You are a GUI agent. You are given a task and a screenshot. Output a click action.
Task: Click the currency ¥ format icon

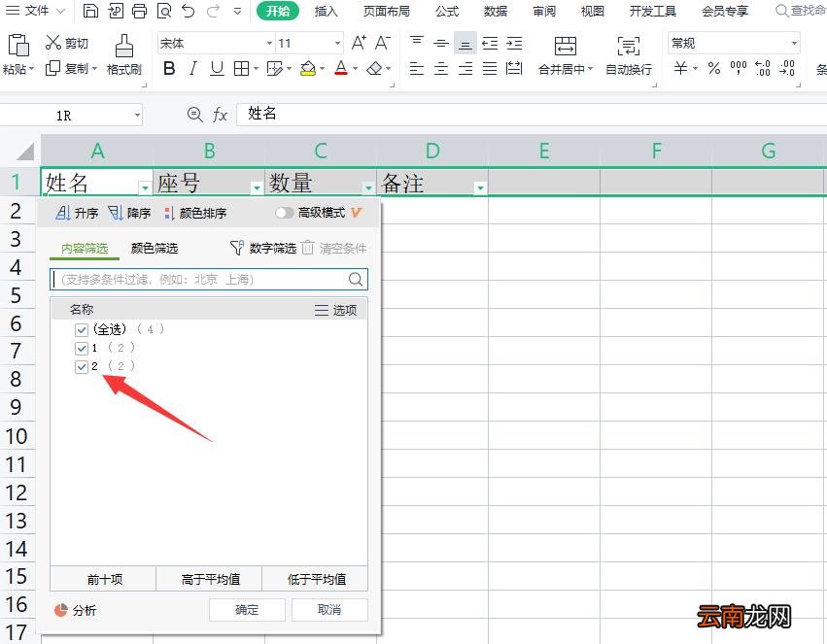(681, 68)
